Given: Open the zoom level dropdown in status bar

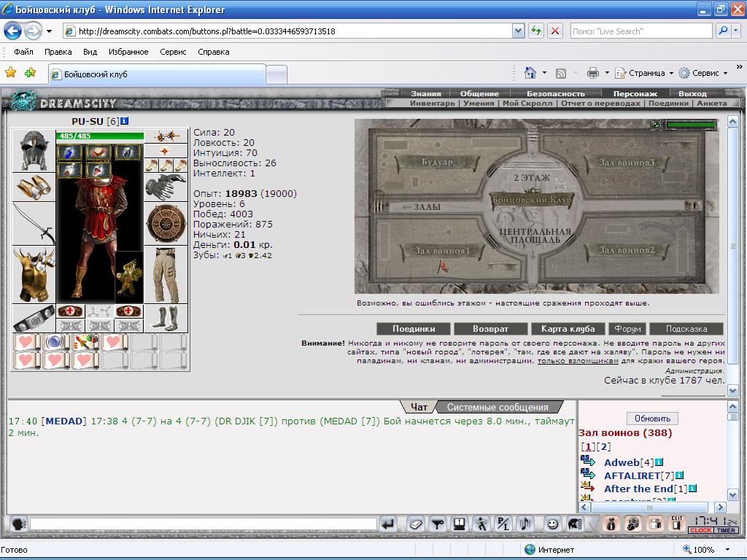Looking at the screenshot, I should [727, 550].
